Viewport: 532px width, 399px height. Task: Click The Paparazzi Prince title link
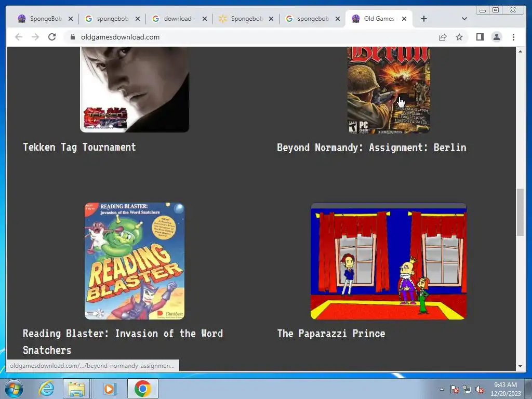tap(331, 334)
